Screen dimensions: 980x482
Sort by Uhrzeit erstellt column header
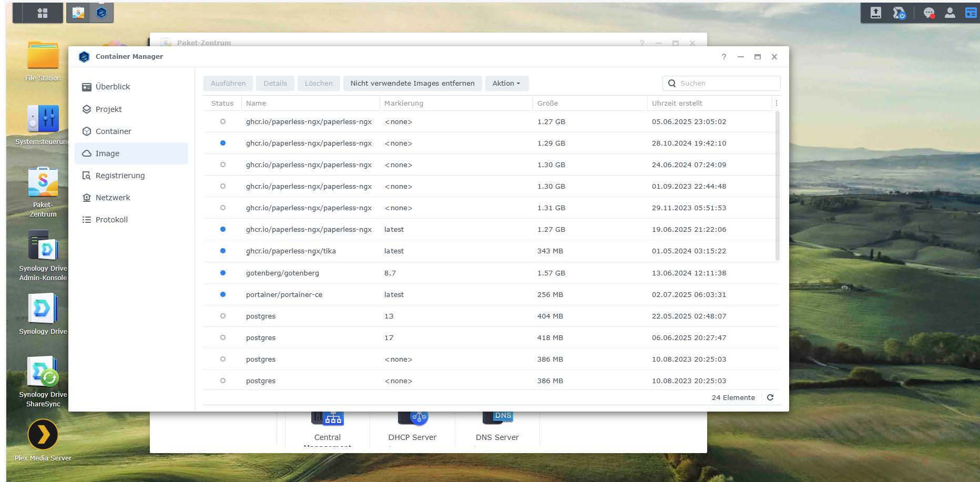coord(709,103)
